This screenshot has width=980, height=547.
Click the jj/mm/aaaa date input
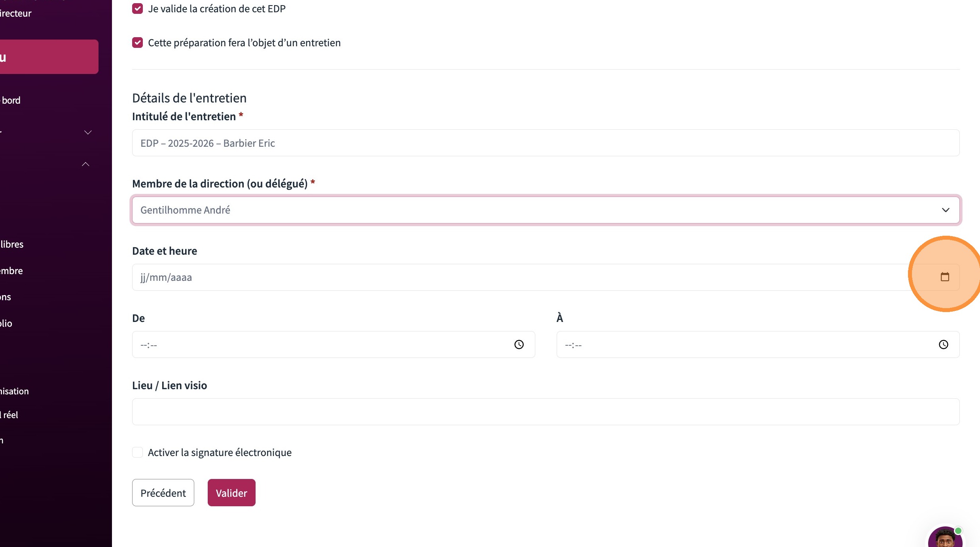[x=514, y=277]
